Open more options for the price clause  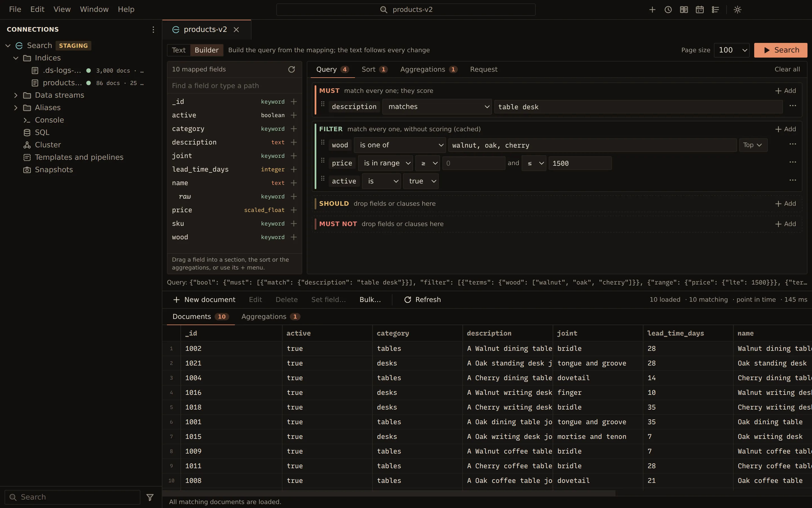(x=793, y=162)
